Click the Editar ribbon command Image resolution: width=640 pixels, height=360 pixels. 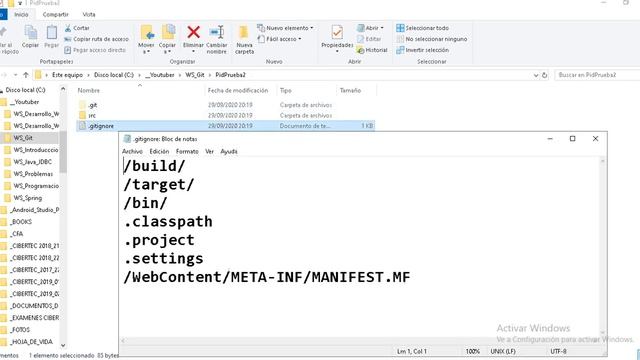369,39
